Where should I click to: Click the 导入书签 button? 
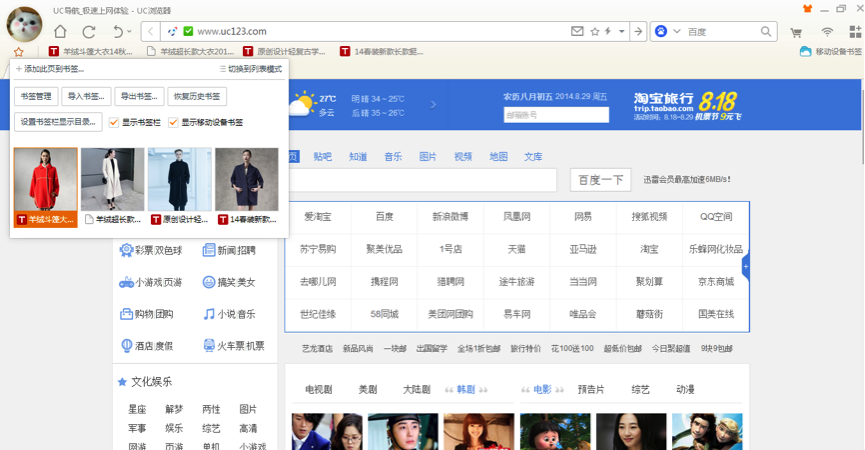[x=86, y=97]
